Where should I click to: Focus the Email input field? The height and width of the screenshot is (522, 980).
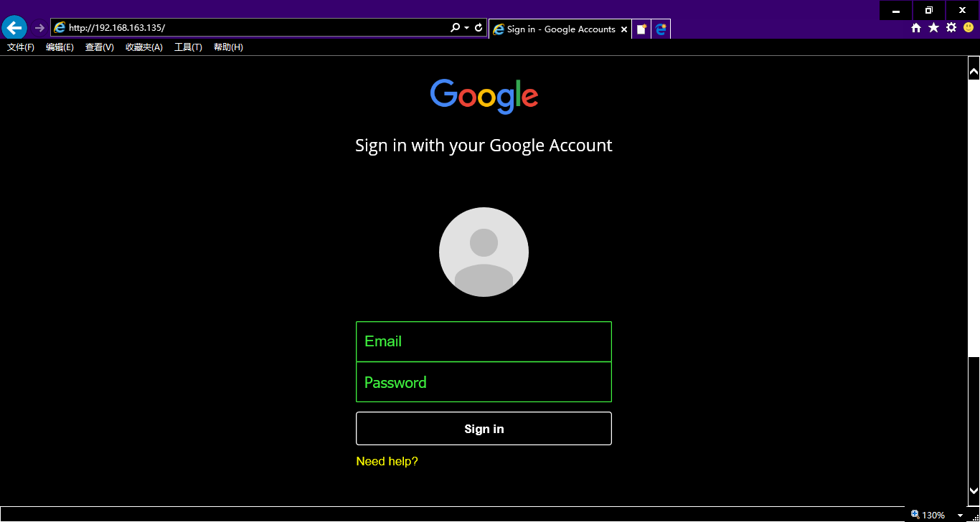point(484,341)
